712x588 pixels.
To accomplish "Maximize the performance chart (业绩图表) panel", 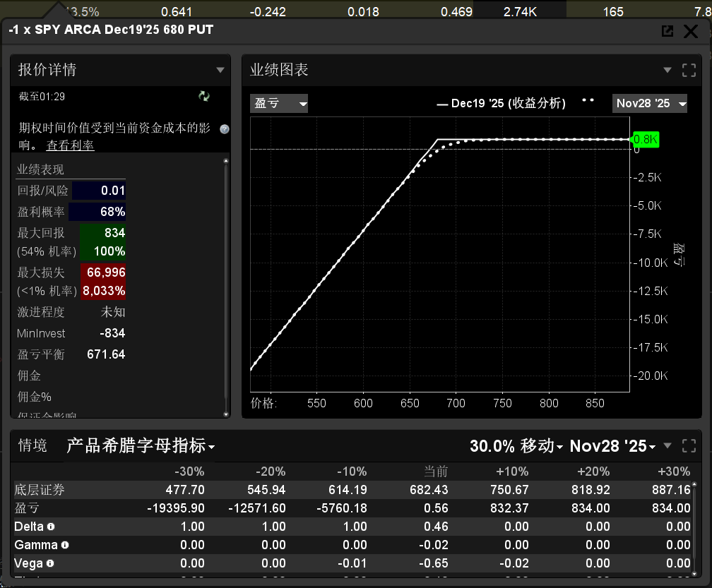I will [x=689, y=70].
